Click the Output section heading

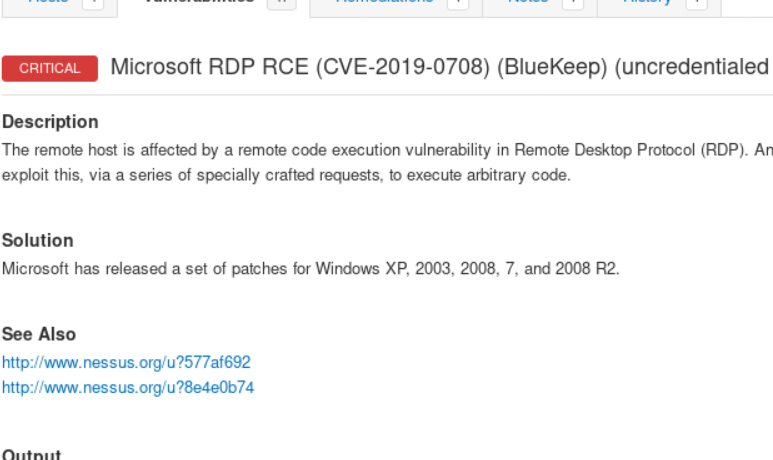click(32, 455)
